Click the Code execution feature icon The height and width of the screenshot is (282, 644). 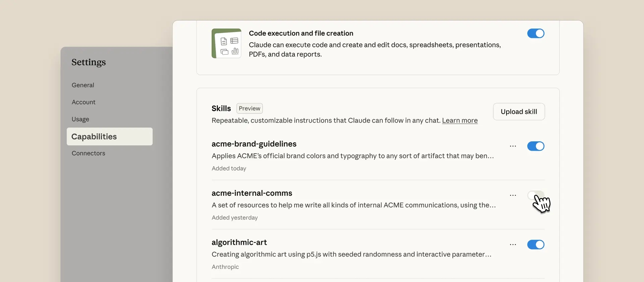point(226,43)
